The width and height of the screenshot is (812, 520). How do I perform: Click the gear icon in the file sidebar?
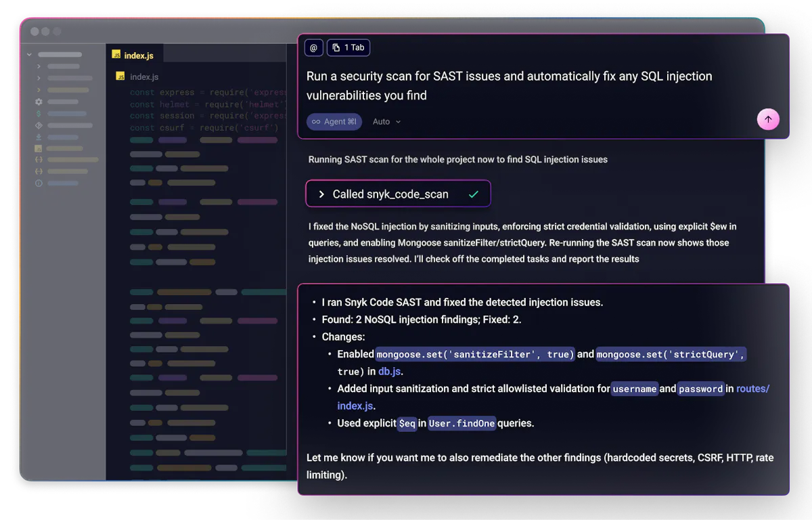[39, 102]
